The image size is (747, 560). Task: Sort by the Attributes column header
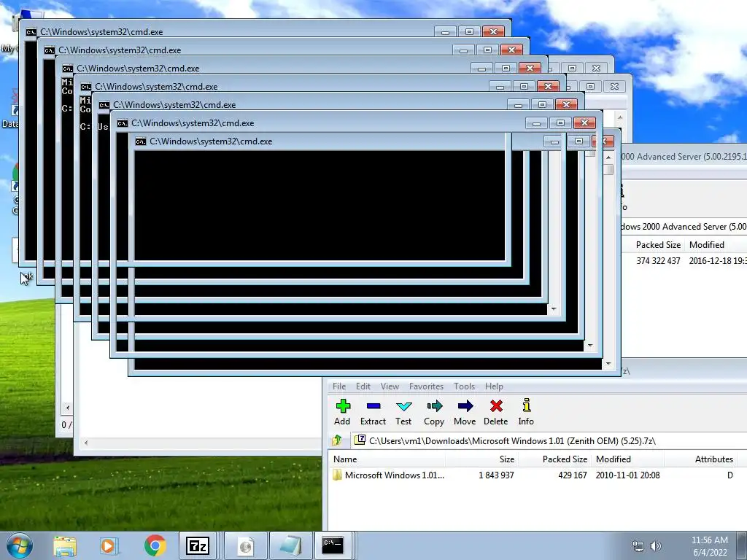tap(700, 459)
